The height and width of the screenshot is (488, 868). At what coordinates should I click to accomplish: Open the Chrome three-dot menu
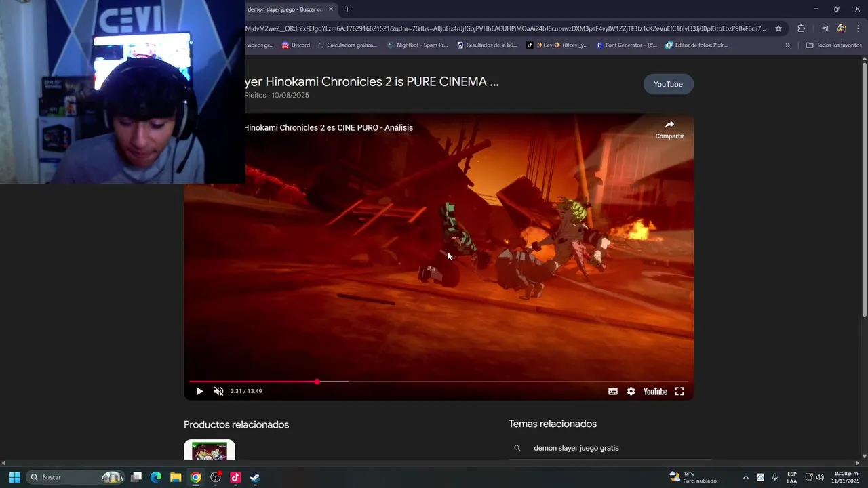[x=858, y=28]
